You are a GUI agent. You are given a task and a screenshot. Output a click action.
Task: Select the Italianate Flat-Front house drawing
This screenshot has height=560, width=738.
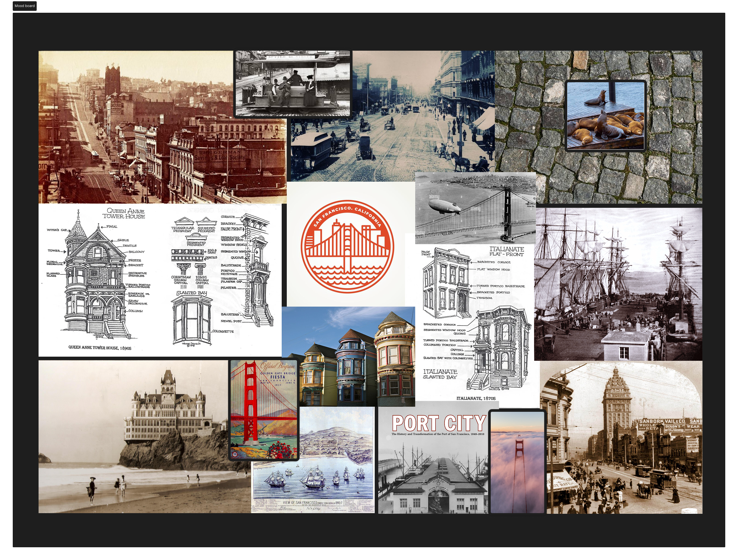tap(447, 284)
